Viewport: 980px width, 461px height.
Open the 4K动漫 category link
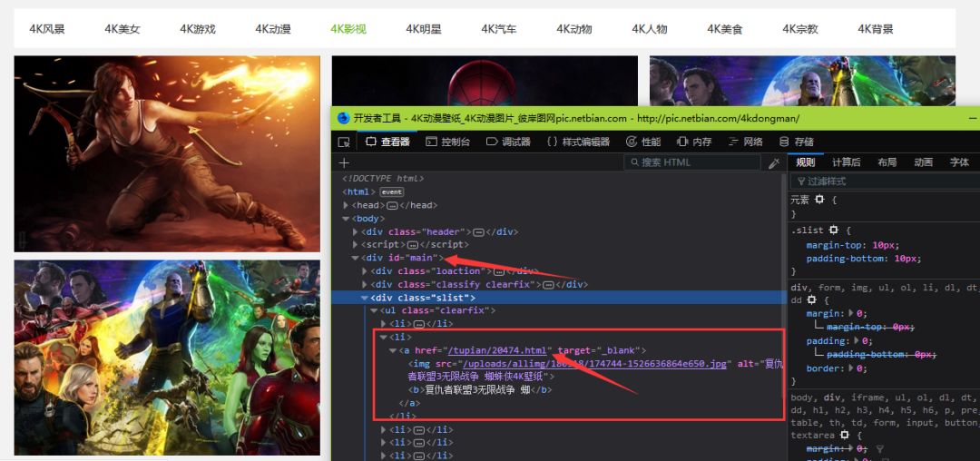coord(273,29)
